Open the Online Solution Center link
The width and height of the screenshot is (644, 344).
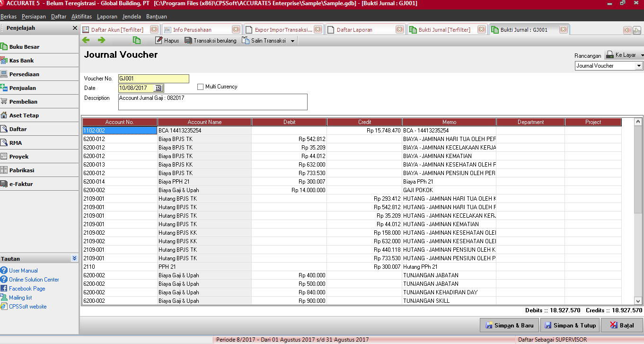pyautogui.click(x=34, y=280)
